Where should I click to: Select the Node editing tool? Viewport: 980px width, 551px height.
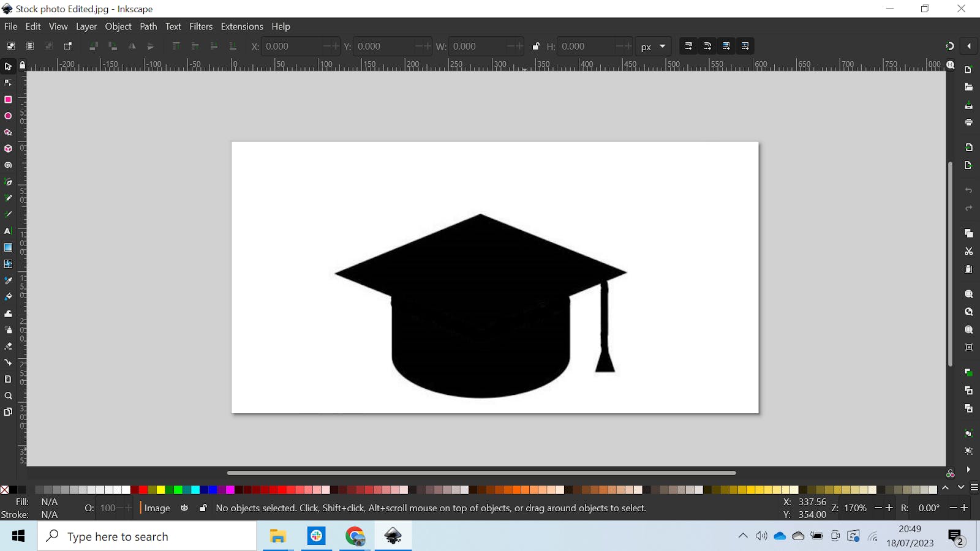8,83
